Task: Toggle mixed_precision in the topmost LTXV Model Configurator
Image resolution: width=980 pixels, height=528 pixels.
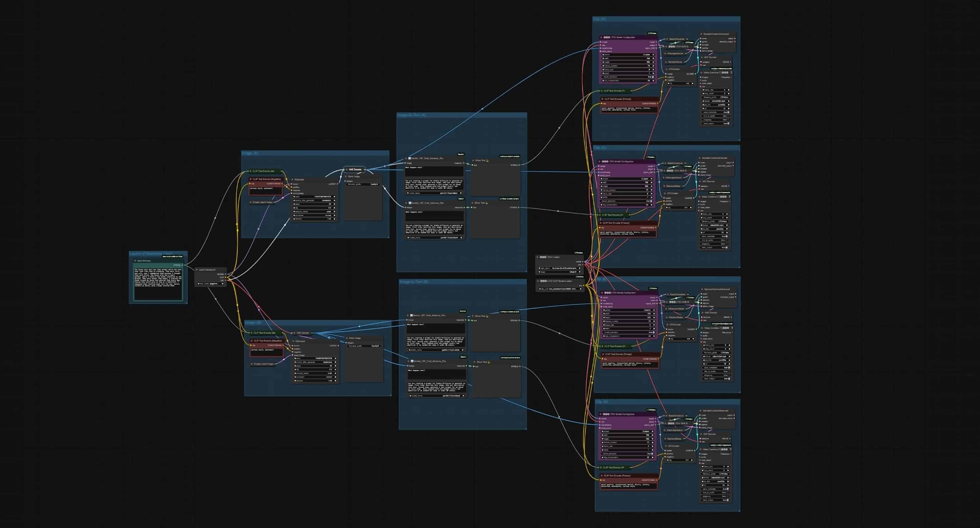Action: pyautogui.click(x=653, y=77)
